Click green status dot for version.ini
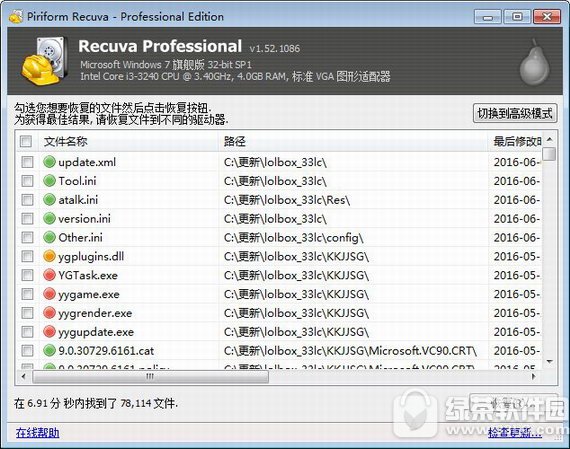Viewport: 570px width, 449px height. pyautogui.click(x=49, y=219)
